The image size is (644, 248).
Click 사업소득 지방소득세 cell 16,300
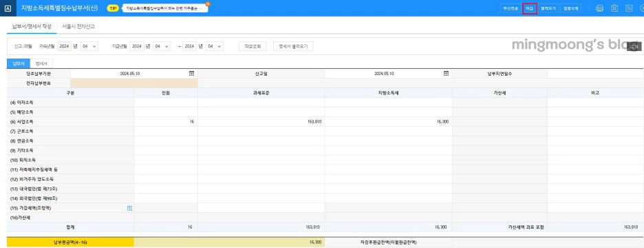point(388,122)
